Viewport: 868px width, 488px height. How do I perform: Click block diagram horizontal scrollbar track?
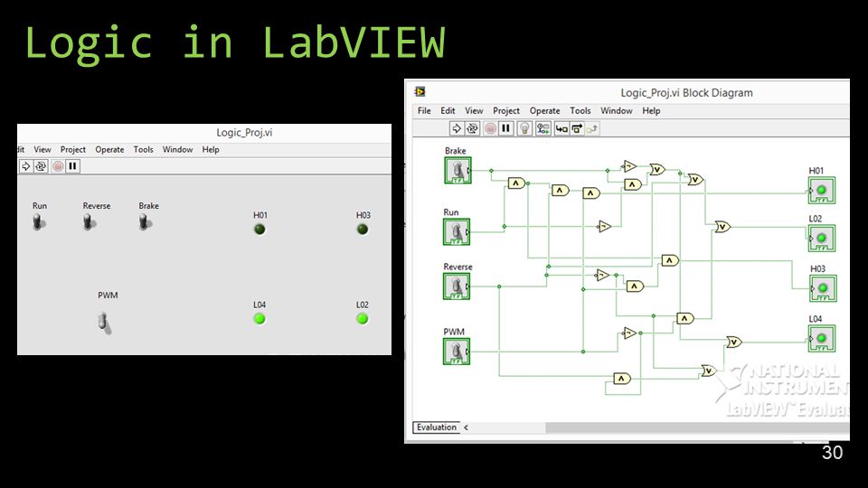[x=697, y=427]
